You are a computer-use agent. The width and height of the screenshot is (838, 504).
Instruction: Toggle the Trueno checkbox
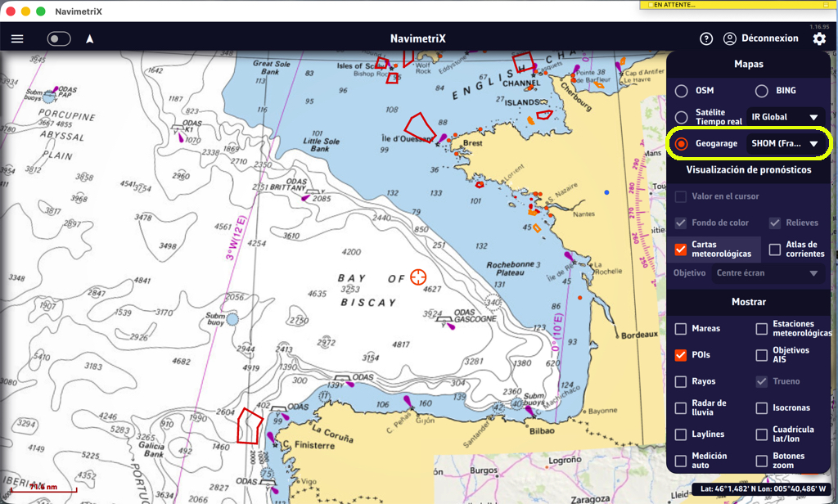762,381
